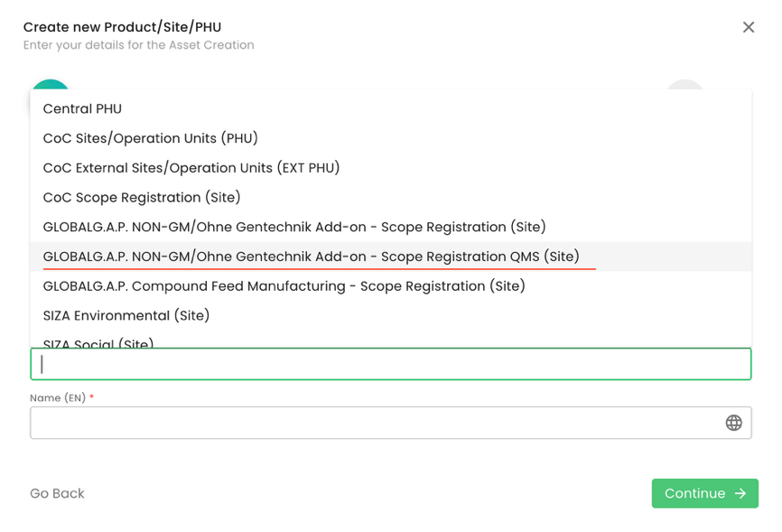Viewport: 782px width, 532px height.
Task: Close the Create new Product/Site/PHU dialog
Action: tap(749, 27)
